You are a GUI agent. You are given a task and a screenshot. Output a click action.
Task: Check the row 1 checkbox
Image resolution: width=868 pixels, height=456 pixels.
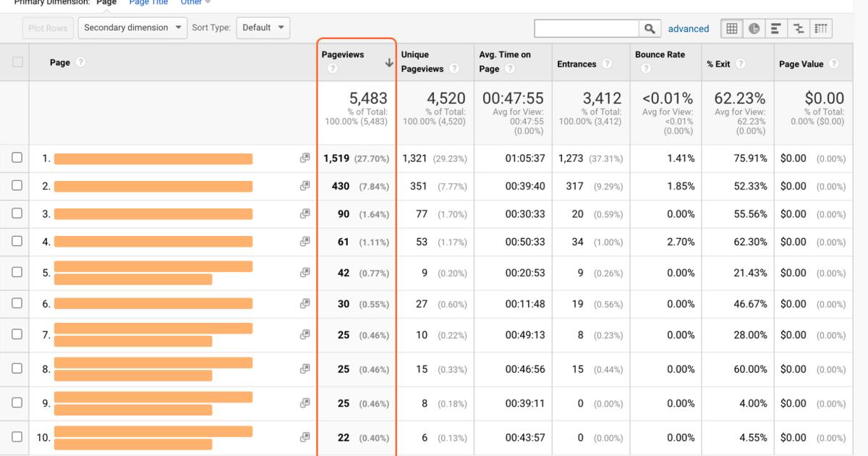pyautogui.click(x=17, y=158)
